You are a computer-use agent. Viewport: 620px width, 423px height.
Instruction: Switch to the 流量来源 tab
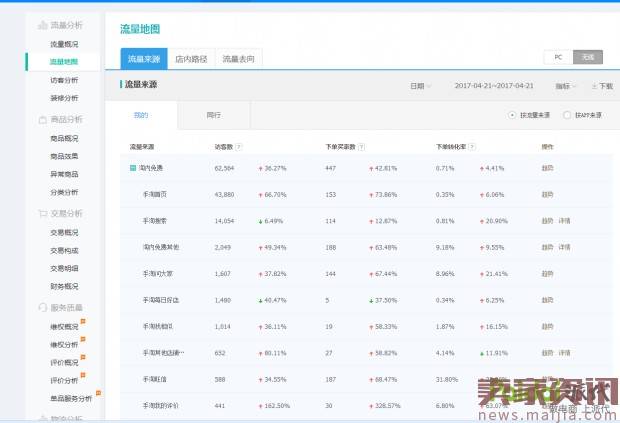(144, 59)
